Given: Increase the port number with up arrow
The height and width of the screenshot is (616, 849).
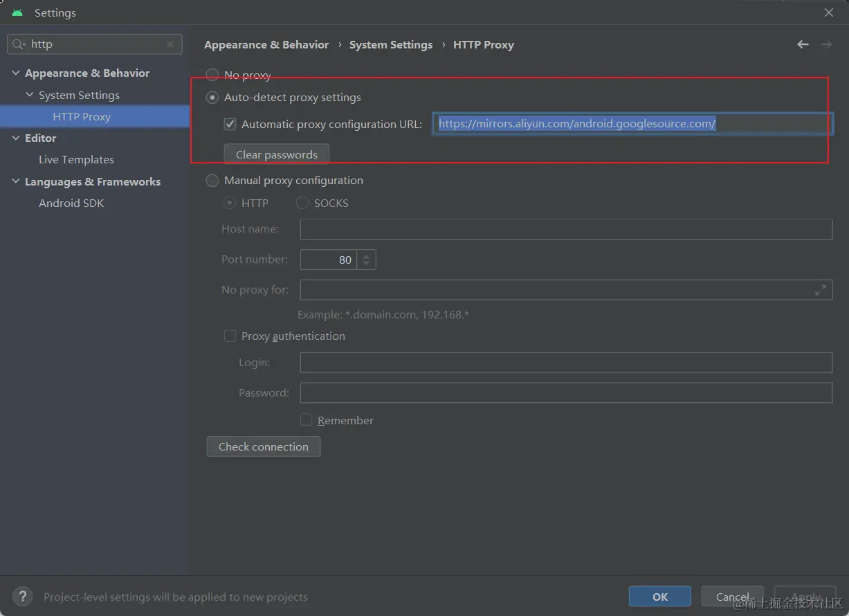Looking at the screenshot, I should click(367, 255).
